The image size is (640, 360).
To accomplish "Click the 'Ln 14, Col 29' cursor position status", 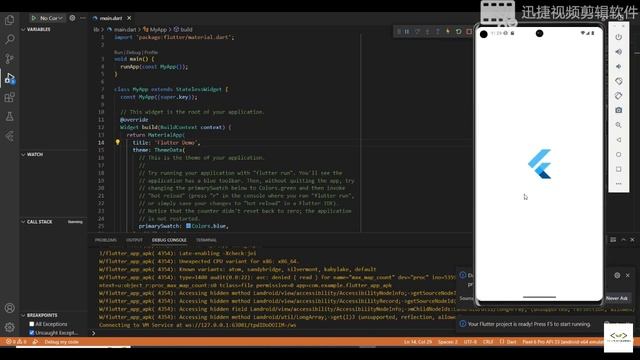I will click(418, 342).
